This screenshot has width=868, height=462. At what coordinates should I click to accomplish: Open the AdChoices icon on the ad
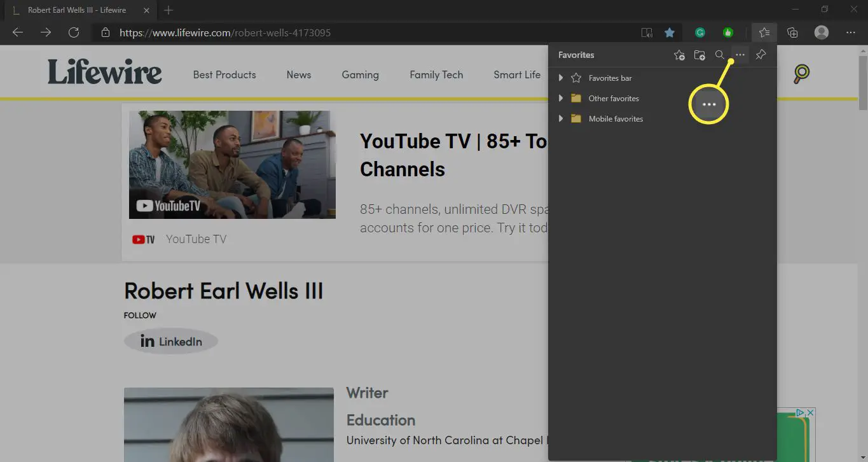pyautogui.click(x=801, y=413)
